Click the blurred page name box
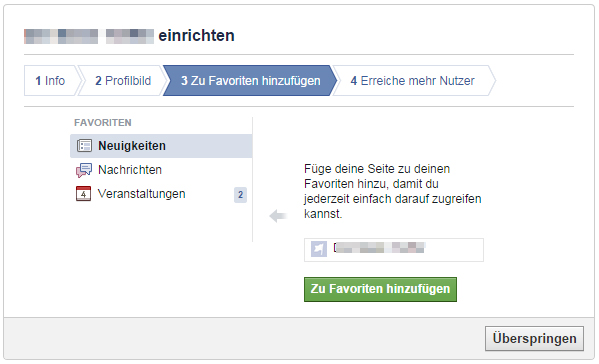 (393, 250)
